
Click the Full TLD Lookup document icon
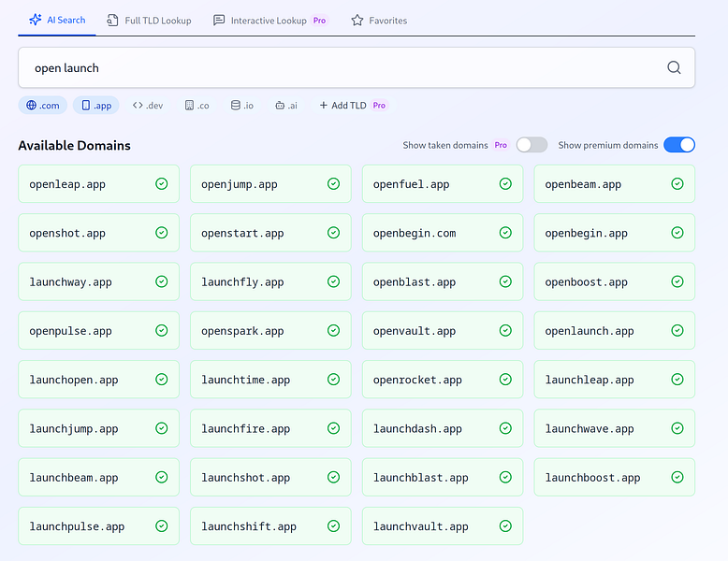112,21
